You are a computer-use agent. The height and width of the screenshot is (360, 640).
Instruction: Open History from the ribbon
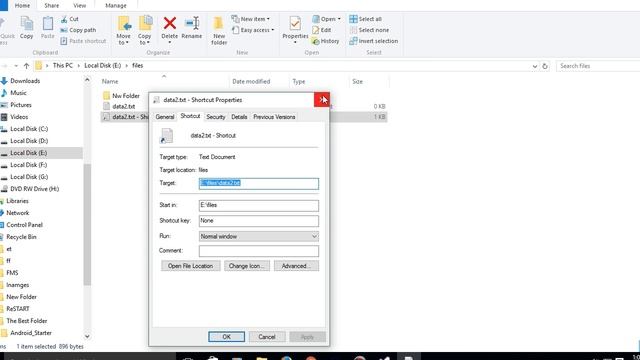pyautogui.click(x=325, y=41)
